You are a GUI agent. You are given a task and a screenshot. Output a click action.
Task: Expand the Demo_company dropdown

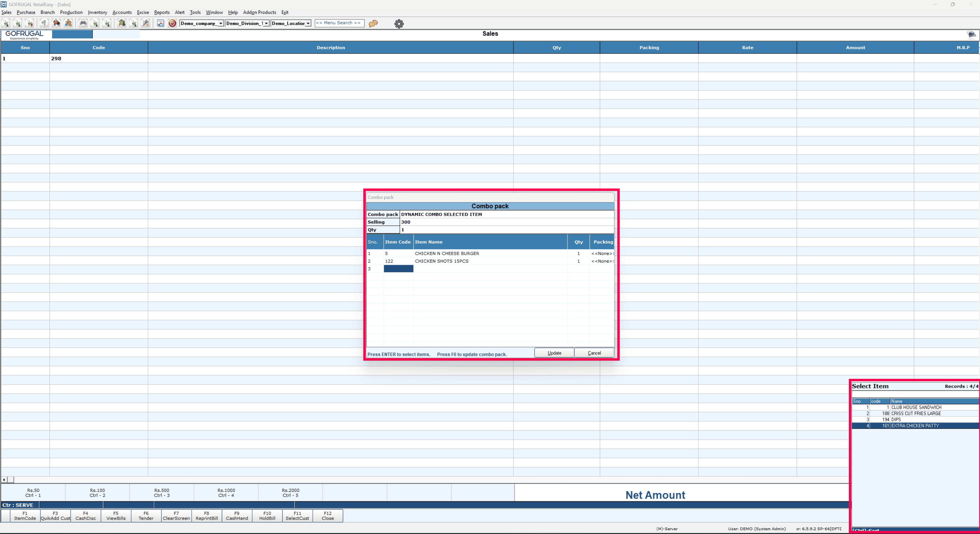(221, 23)
